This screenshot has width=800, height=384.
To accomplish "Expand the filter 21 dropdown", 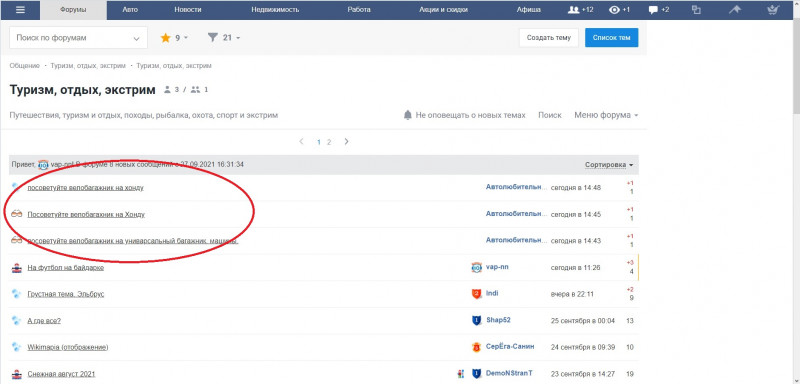I will [223, 38].
